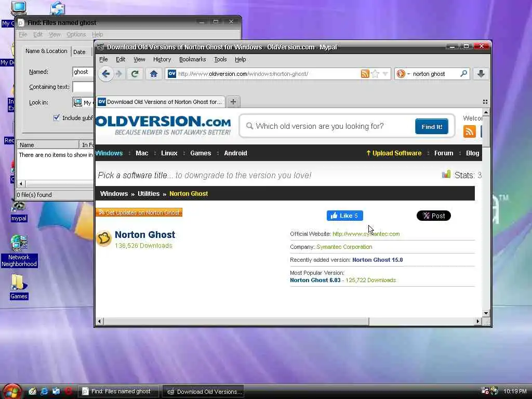
Task: Click the X Post button
Action: [434, 216]
